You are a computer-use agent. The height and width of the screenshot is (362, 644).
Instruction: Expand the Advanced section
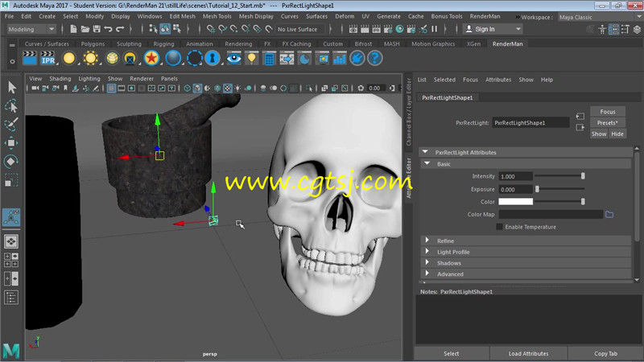click(427, 274)
